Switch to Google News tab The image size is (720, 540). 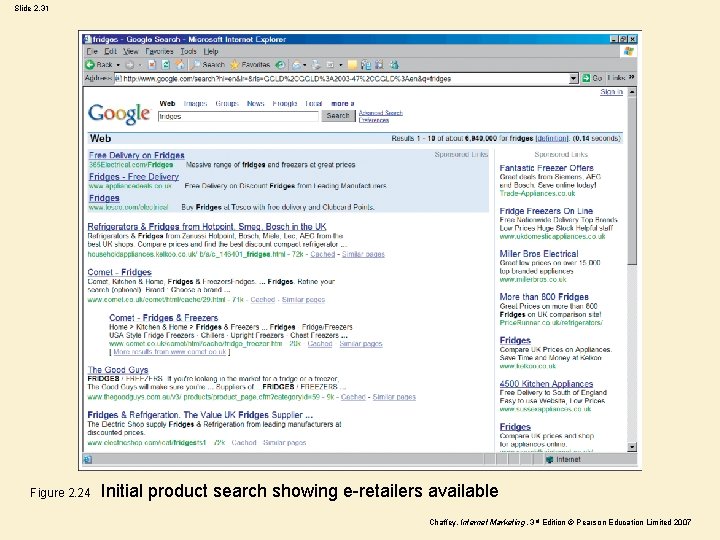pyautogui.click(x=255, y=104)
